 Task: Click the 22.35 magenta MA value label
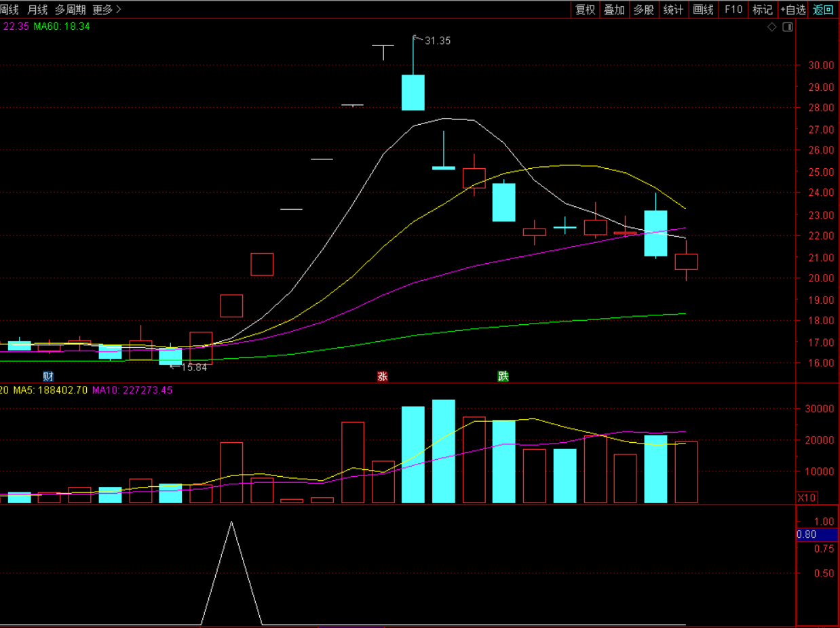16,26
